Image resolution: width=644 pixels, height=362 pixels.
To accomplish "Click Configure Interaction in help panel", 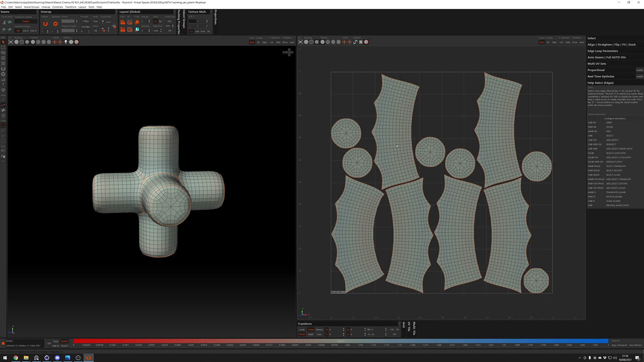I will tap(615, 119).
